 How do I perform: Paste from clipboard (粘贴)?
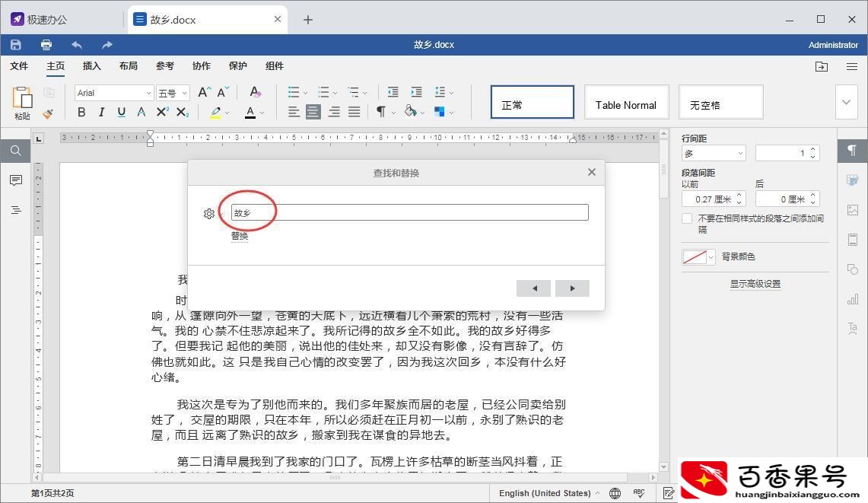[x=22, y=103]
